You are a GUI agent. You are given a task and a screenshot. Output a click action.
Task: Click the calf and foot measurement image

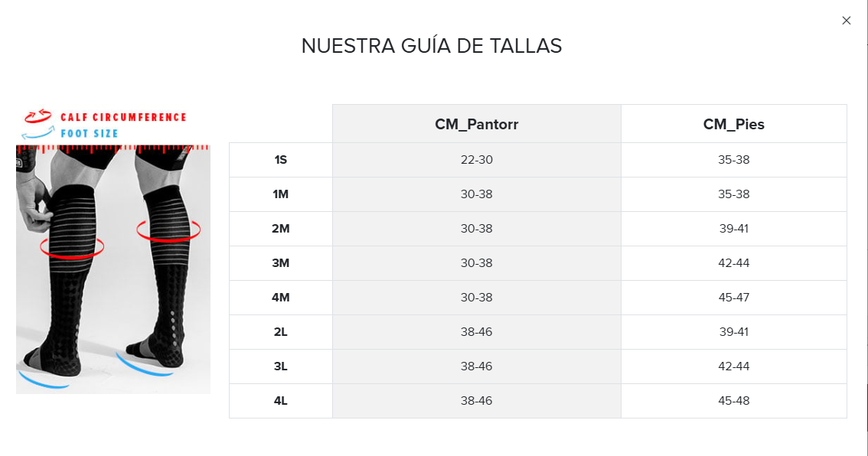[x=113, y=268]
